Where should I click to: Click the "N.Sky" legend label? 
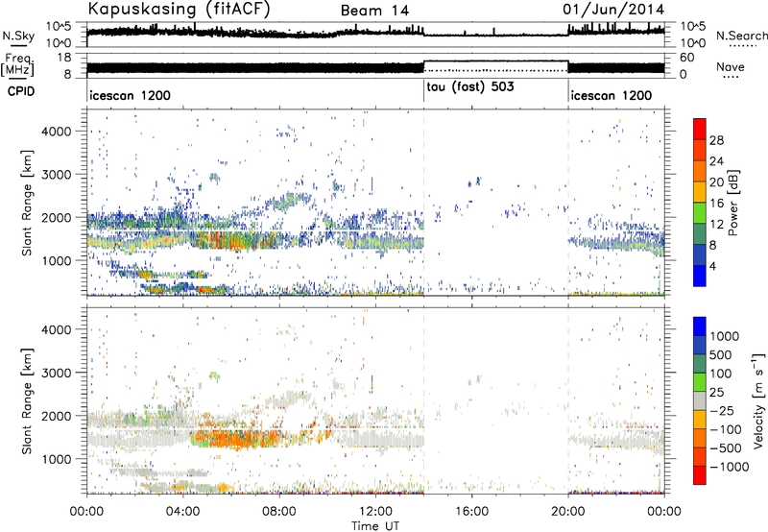tap(18, 36)
